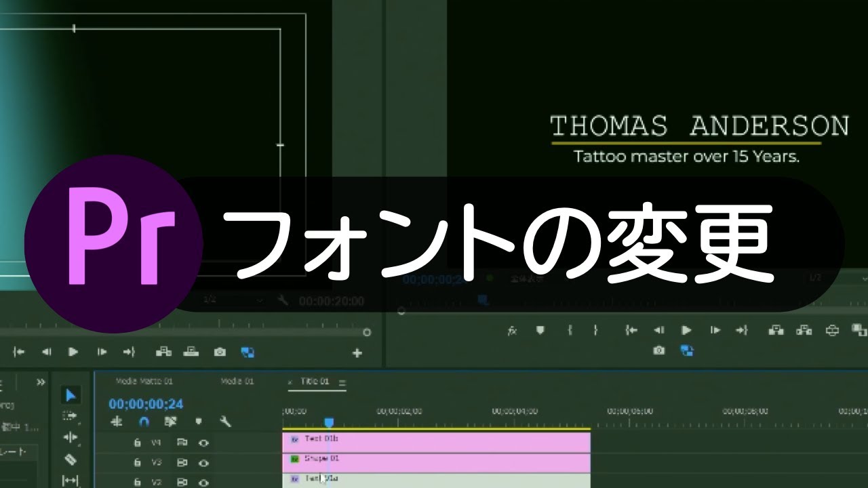Play the Program monitor sequence
The width and height of the screenshot is (868, 488).
tap(686, 330)
